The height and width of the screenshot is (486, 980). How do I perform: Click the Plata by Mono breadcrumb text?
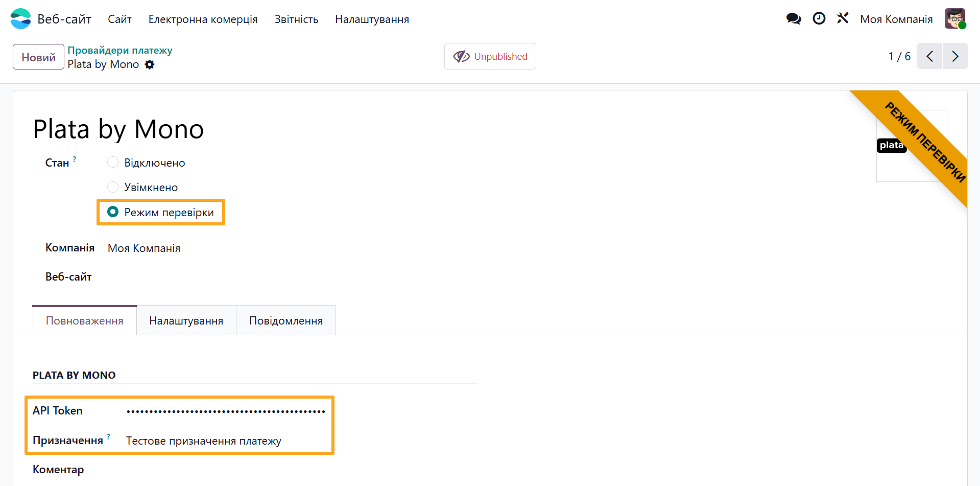click(103, 64)
